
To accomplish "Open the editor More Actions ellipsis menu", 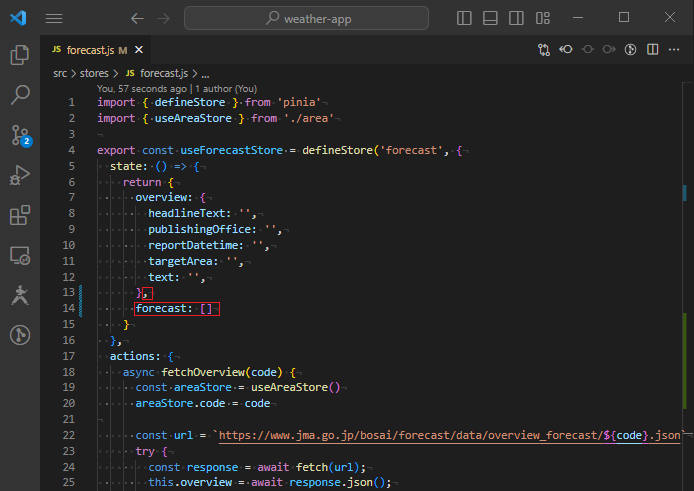I will pyautogui.click(x=674, y=50).
